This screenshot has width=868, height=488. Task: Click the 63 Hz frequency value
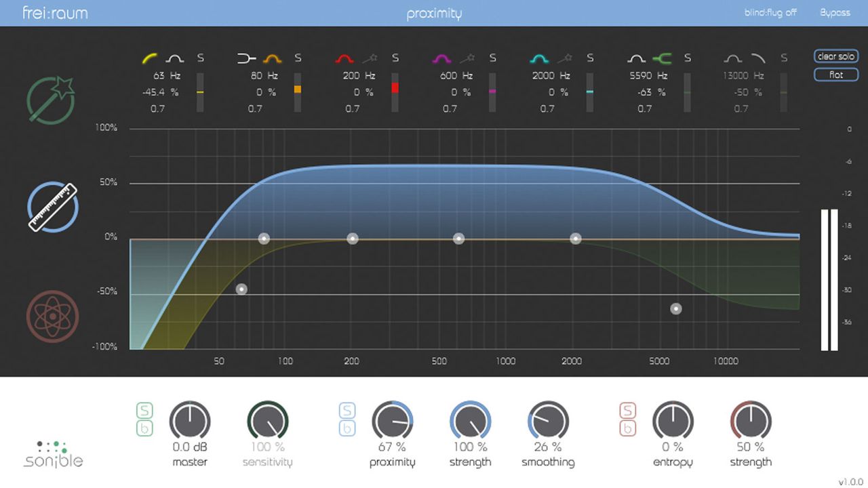tap(159, 76)
